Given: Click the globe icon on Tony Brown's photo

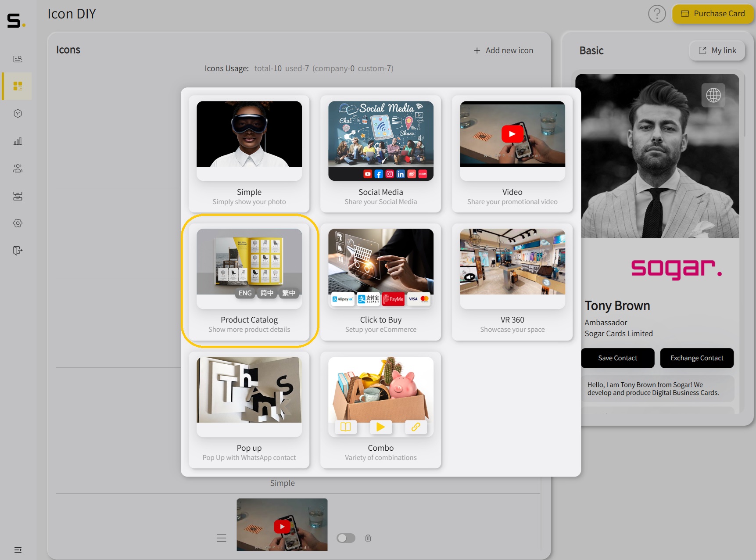Looking at the screenshot, I should coord(713,95).
